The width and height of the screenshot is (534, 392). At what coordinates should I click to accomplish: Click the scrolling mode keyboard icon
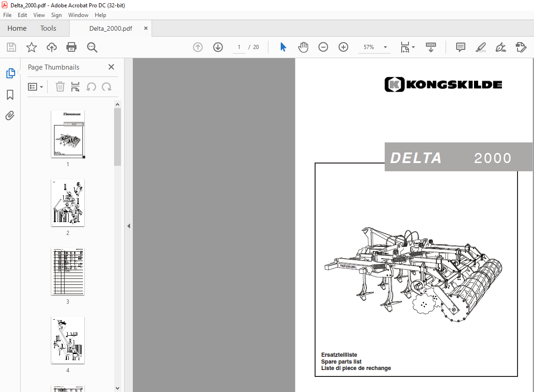[431, 47]
